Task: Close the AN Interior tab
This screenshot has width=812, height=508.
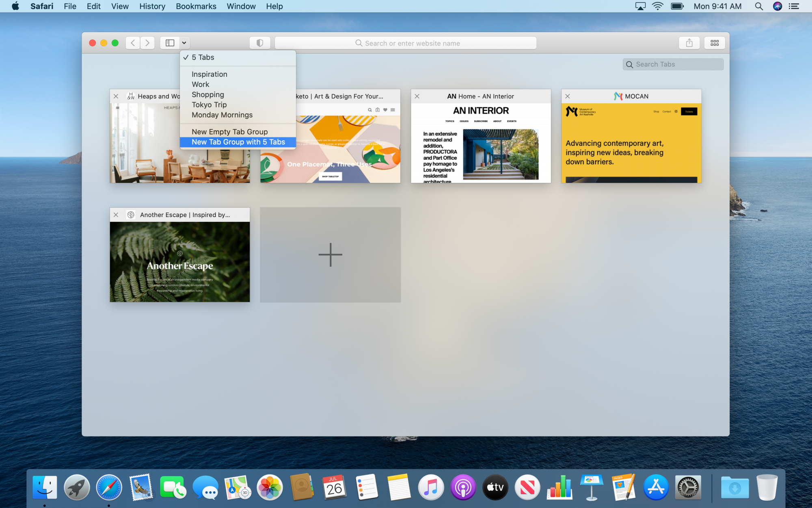Action: coord(417,96)
